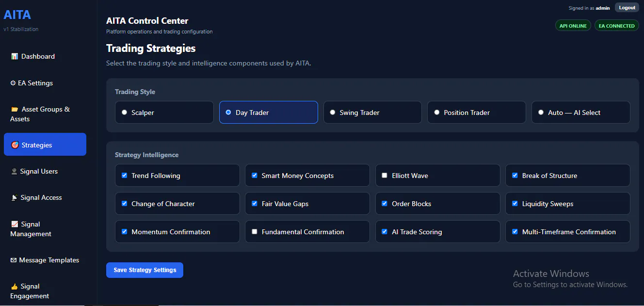Open Asset Groups & Assets

45,114
